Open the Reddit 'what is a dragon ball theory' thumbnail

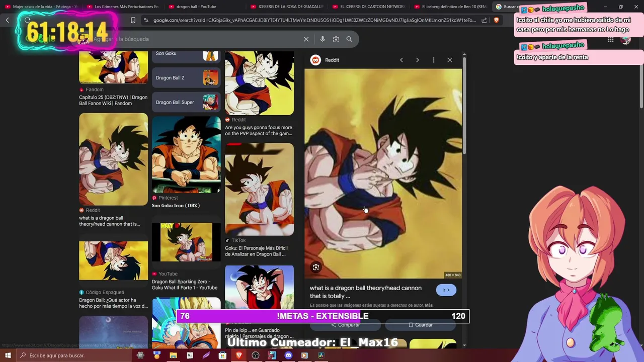(x=113, y=159)
